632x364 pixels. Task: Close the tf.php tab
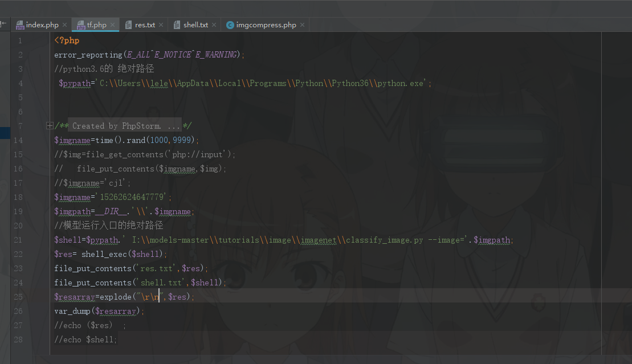click(112, 25)
